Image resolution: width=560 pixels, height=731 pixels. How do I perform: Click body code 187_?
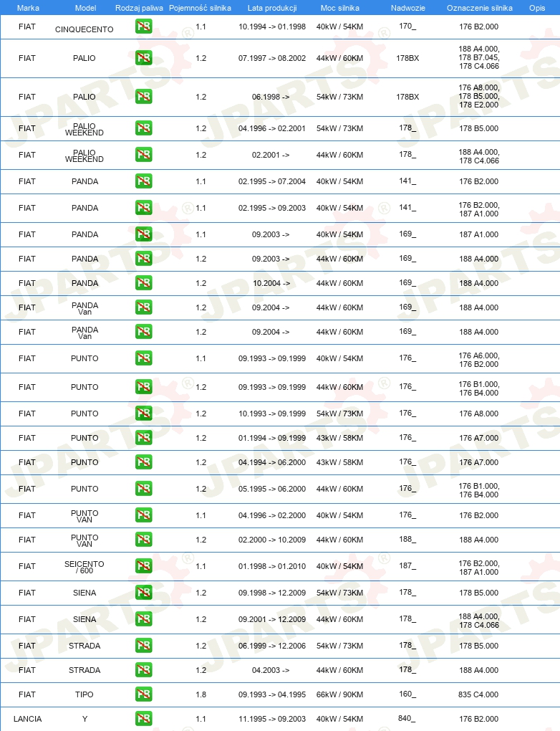coord(407,565)
